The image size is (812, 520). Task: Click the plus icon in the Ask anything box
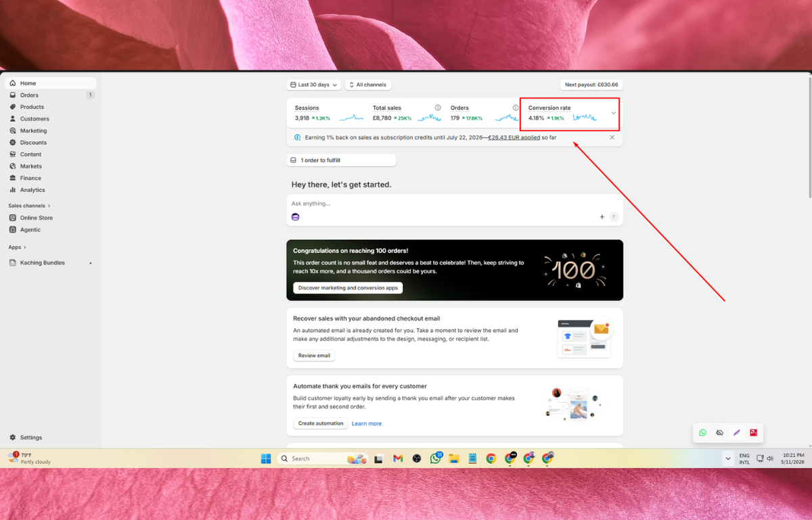pyautogui.click(x=602, y=217)
